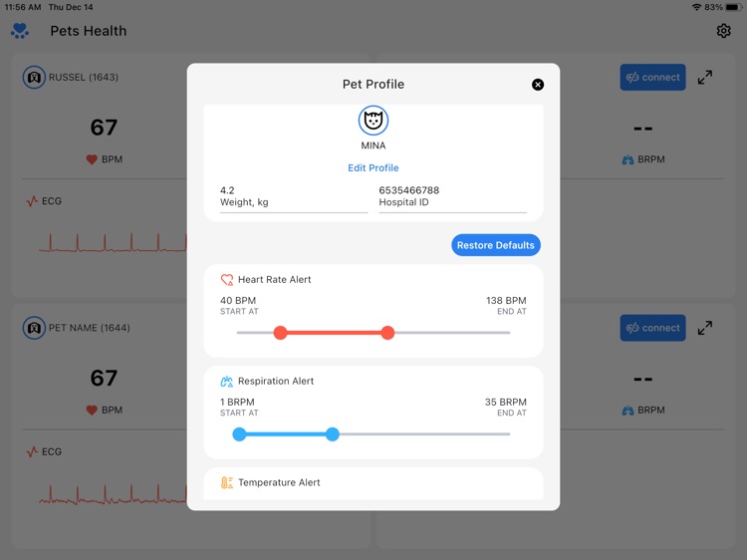Click the MINA pet name text
The height and width of the screenshot is (560, 747).
point(373,145)
